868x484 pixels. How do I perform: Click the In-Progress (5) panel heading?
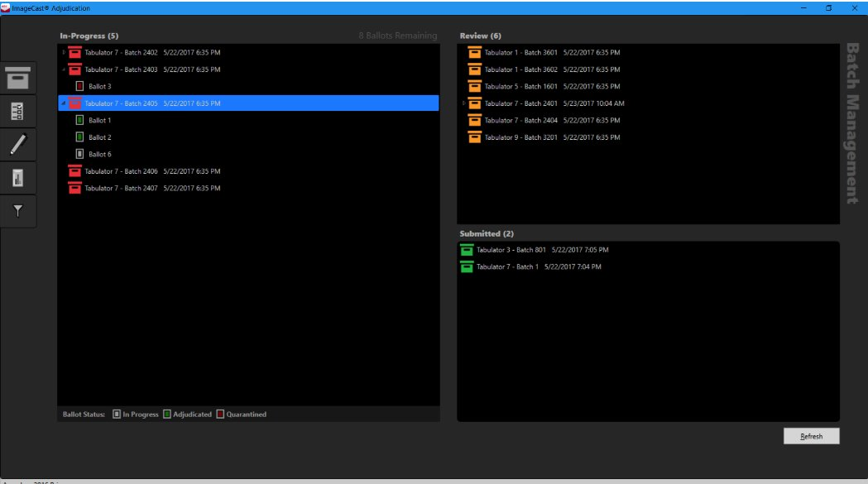click(89, 36)
